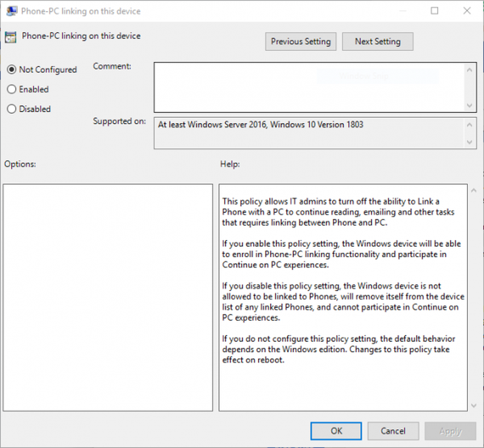Viewport: 484px width, 448px height.
Task: Maximize the Phone-PC linking window
Action: point(434,11)
